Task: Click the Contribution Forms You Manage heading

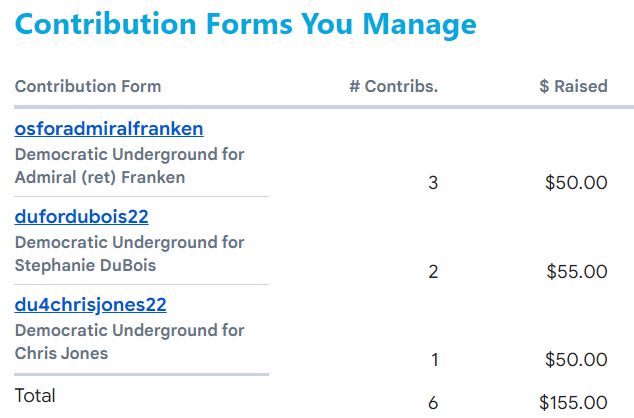Action: pyautogui.click(x=245, y=24)
